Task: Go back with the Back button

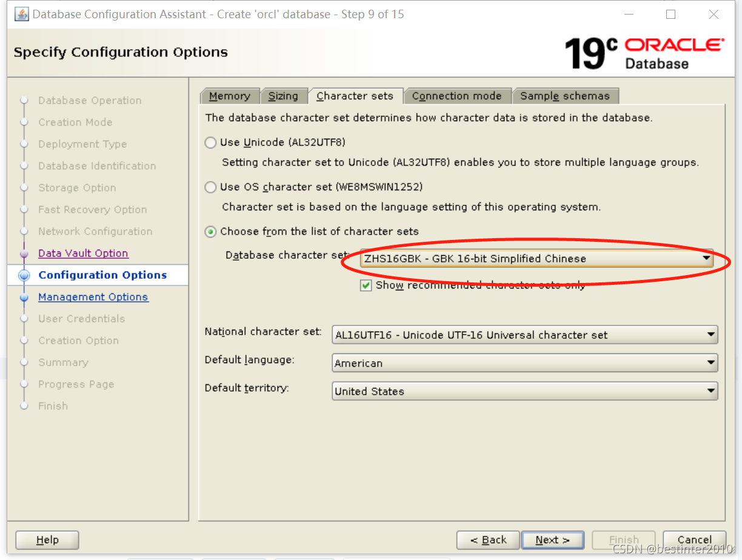Action: coord(488,540)
